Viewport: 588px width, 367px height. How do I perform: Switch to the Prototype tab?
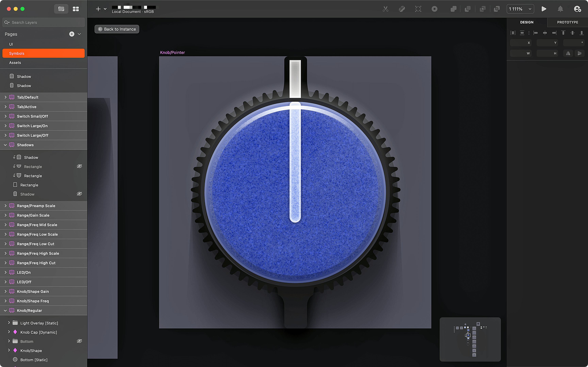(x=567, y=22)
